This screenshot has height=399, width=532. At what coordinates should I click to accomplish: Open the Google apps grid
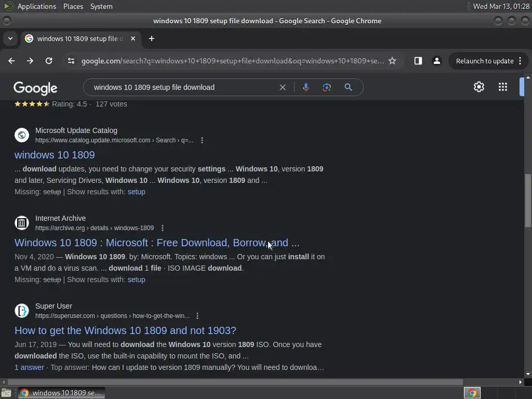pos(503,87)
